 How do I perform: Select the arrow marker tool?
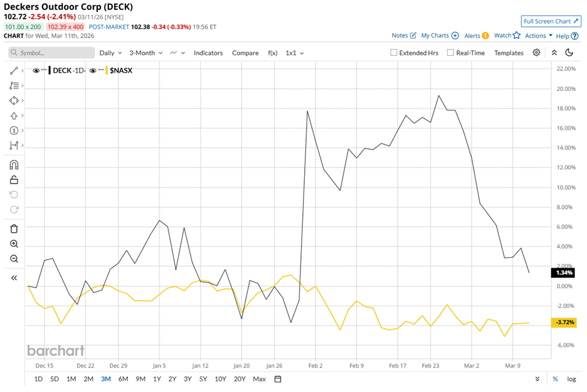14,115
